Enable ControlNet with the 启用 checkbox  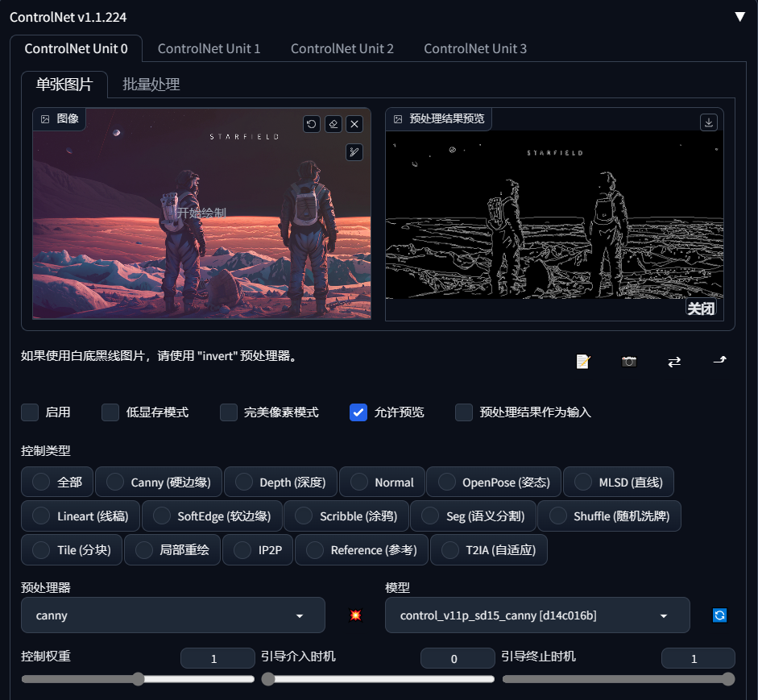click(30, 412)
